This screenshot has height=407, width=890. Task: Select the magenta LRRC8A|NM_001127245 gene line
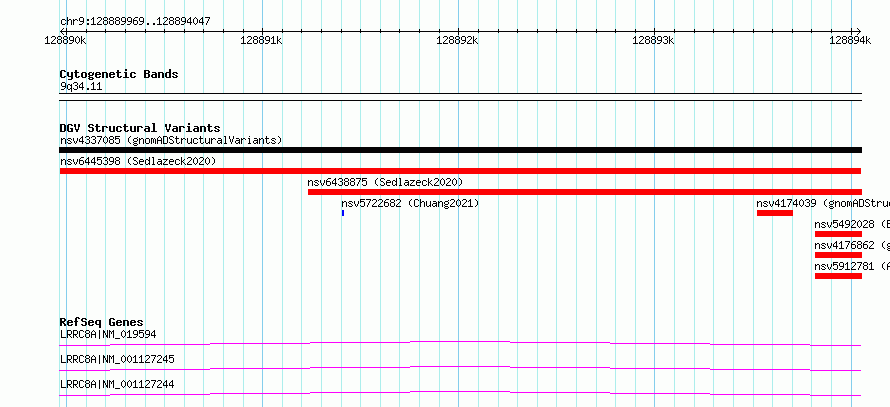point(460,368)
